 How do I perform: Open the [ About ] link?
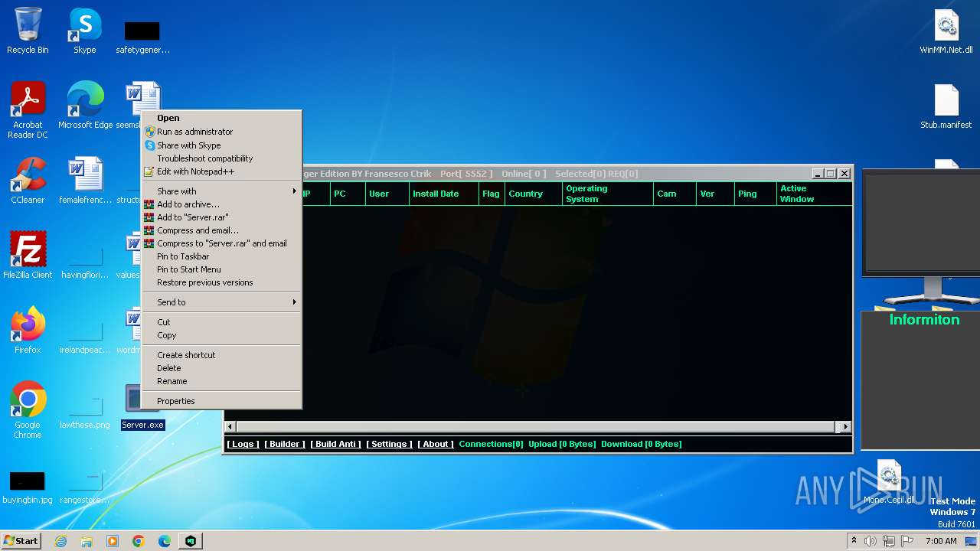point(436,444)
